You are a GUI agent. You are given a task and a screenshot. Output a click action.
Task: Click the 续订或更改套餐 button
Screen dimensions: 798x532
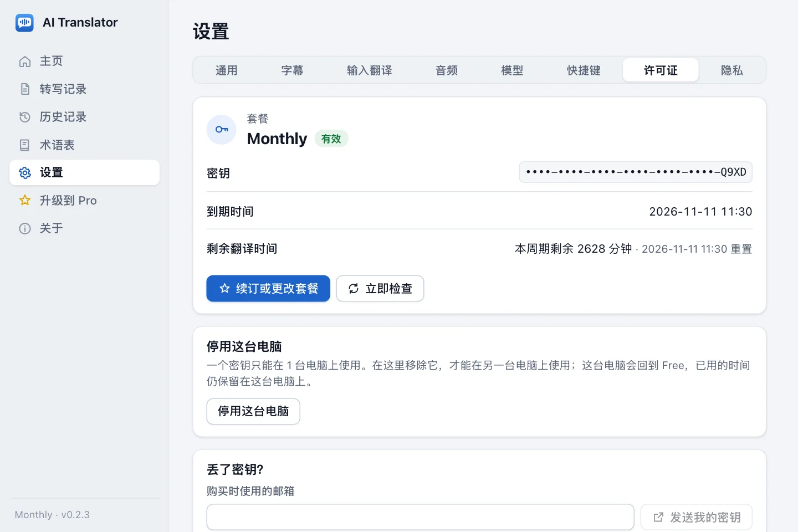(x=268, y=289)
